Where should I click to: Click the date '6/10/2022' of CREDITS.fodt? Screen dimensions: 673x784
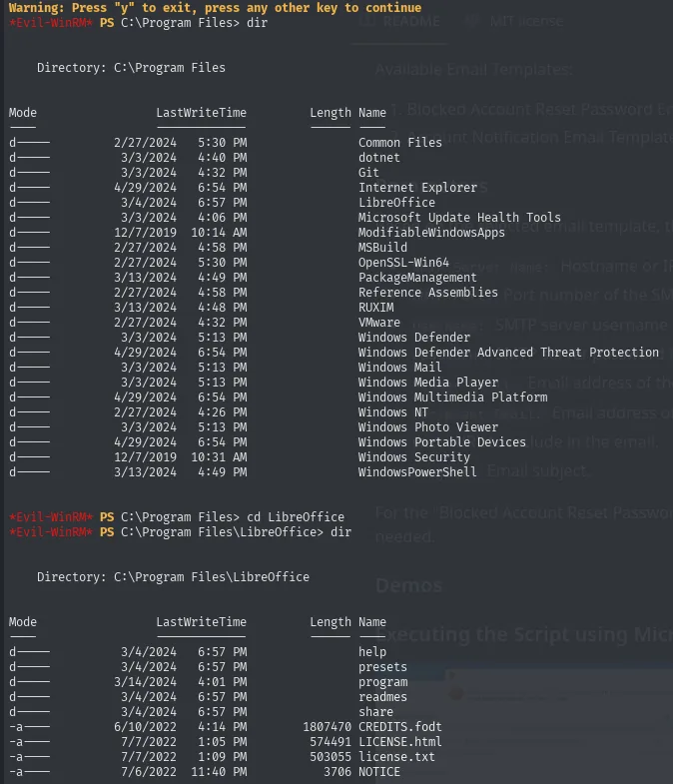[145, 727]
